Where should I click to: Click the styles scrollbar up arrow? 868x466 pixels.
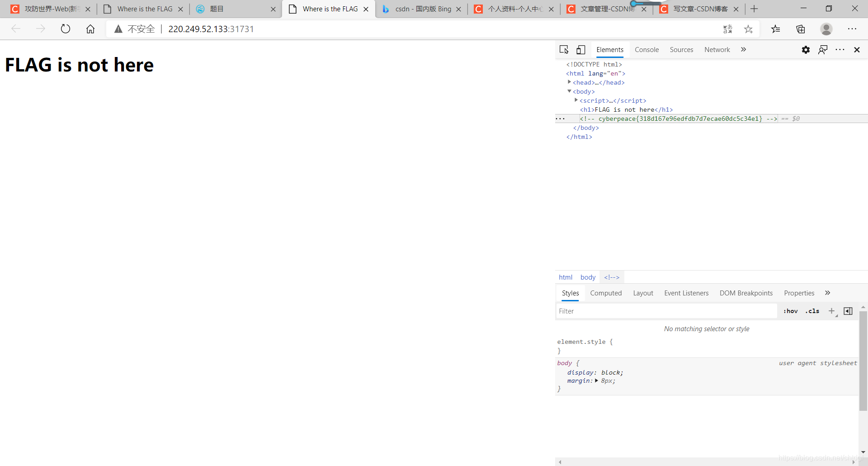[x=863, y=307]
